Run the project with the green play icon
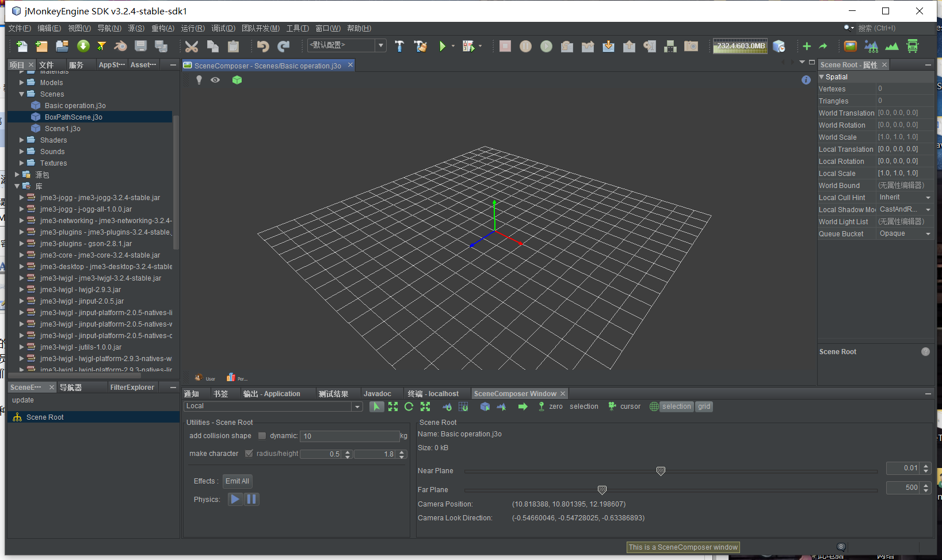 442,47
